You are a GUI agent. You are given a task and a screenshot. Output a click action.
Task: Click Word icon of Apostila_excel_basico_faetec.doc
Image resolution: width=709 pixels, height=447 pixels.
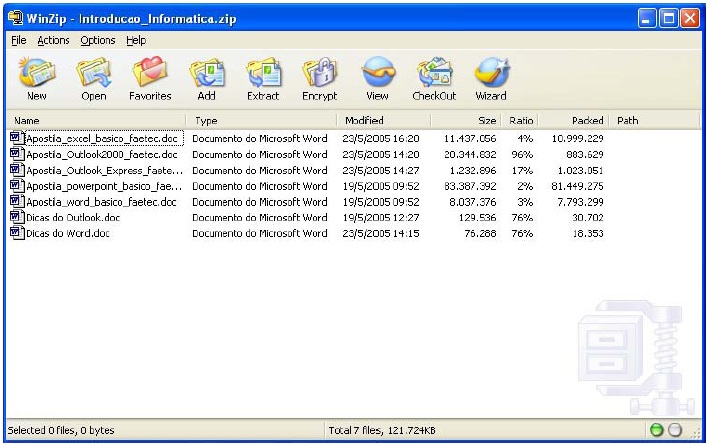[x=17, y=138]
